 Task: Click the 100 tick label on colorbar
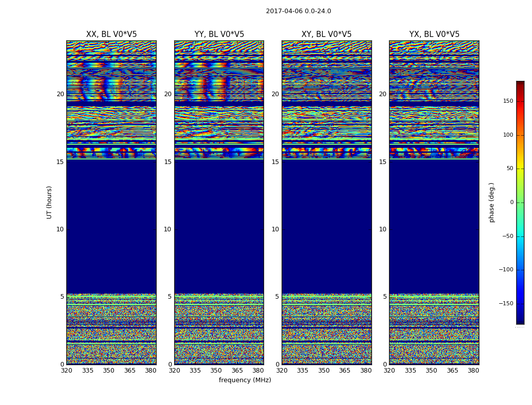point(508,135)
